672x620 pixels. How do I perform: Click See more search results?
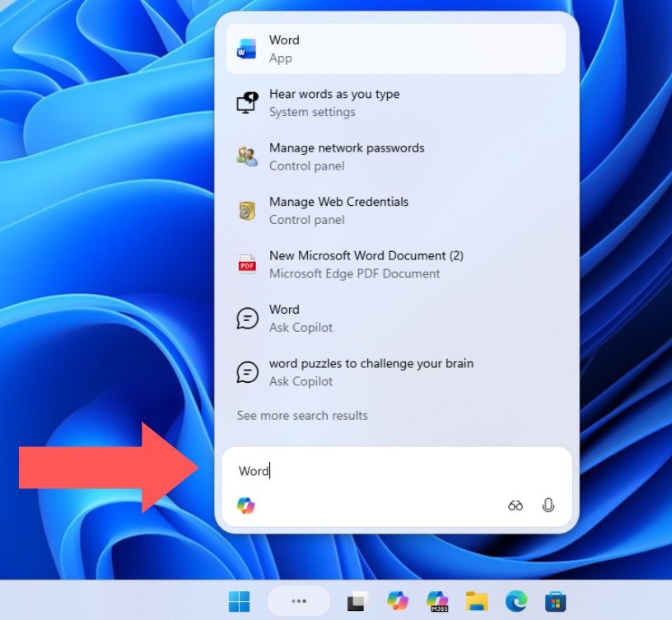[x=302, y=415]
